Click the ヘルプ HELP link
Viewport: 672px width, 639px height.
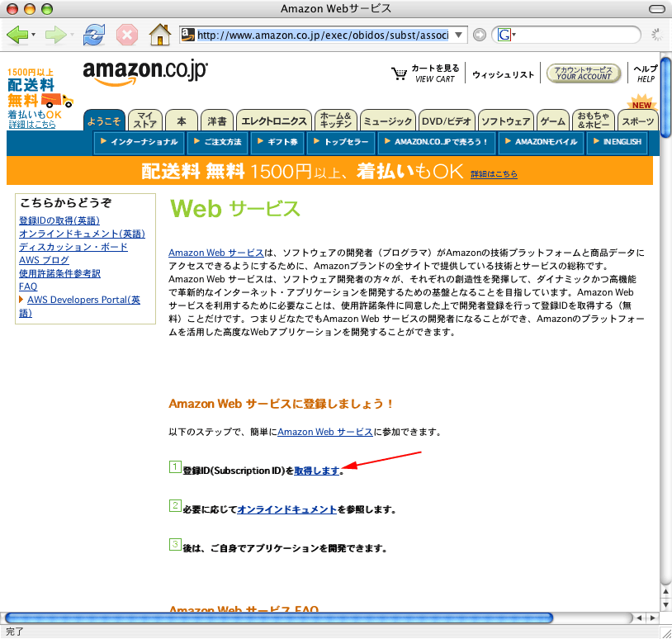coord(646,73)
